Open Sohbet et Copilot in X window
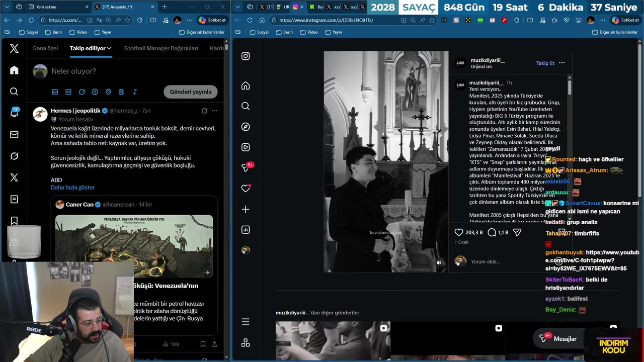The height and width of the screenshot is (362, 644). (212, 20)
